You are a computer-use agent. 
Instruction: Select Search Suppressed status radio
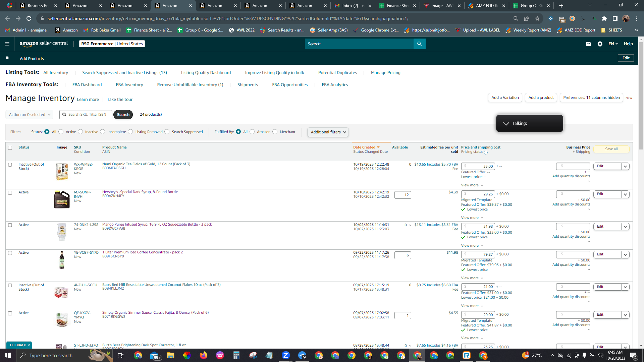167,132
